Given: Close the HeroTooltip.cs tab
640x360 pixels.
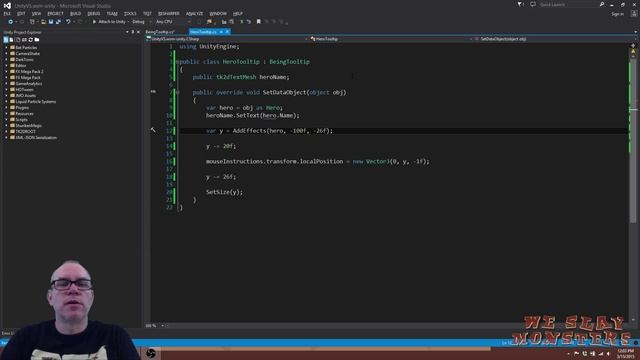Looking at the screenshot, I should point(227,32).
